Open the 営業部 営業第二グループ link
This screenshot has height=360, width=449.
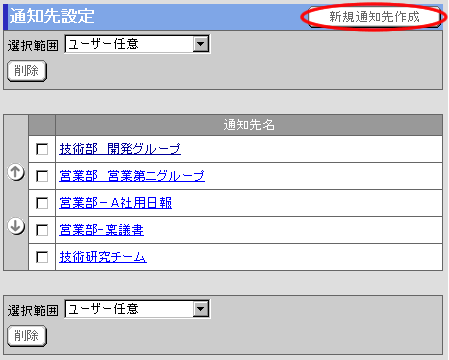(132, 176)
